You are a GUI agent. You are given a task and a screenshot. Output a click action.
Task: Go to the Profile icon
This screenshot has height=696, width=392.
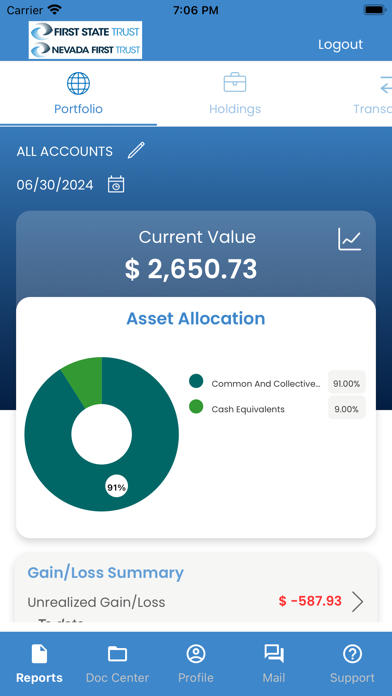(196, 654)
